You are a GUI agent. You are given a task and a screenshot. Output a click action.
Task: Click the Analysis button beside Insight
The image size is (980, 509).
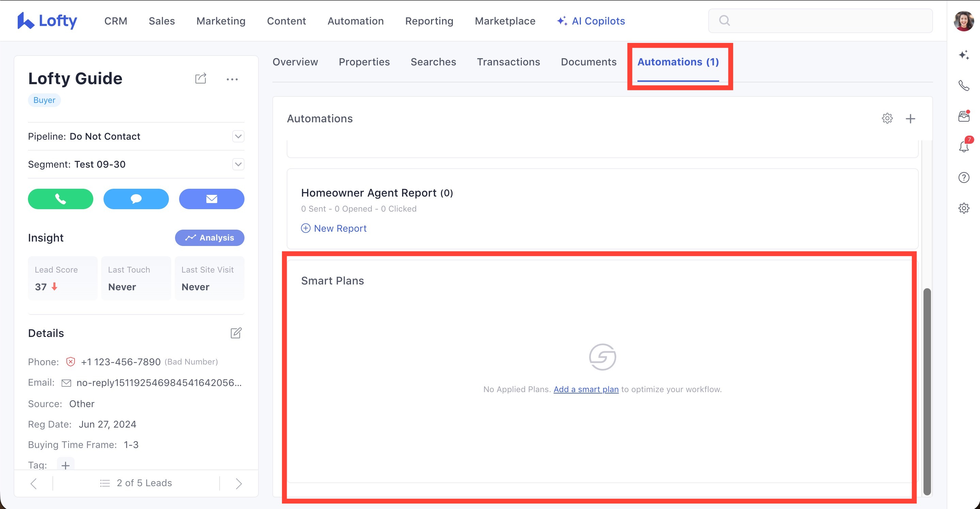(x=210, y=237)
